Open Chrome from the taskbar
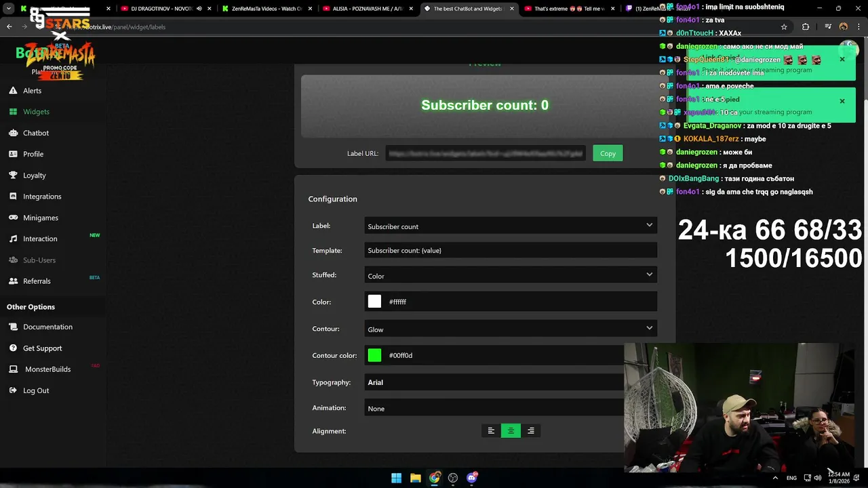Image resolution: width=868 pixels, height=488 pixels. (435, 478)
